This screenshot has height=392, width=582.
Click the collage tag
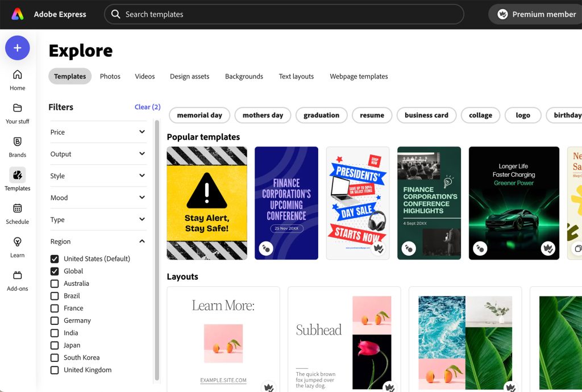coord(481,115)
